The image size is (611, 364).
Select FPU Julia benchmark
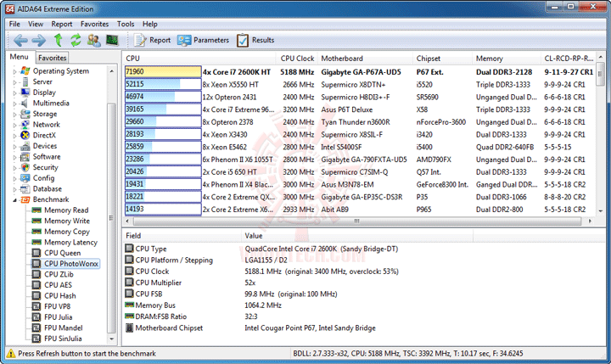[x=58, y=317]
